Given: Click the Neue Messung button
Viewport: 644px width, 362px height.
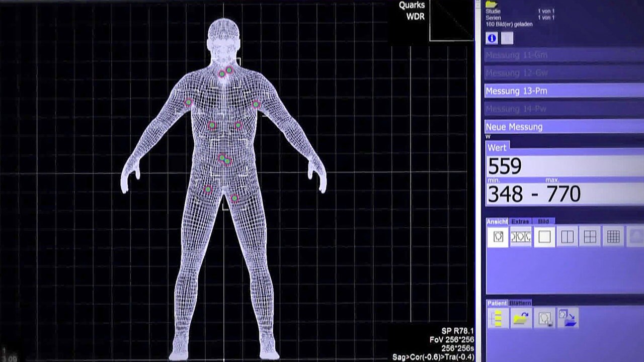Looking at the screenshot, I should click(563, 127).
